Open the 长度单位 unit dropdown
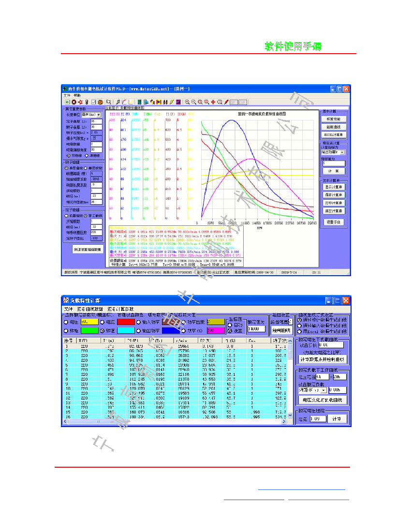Screen dimensions: 411x532 (99, 115)
